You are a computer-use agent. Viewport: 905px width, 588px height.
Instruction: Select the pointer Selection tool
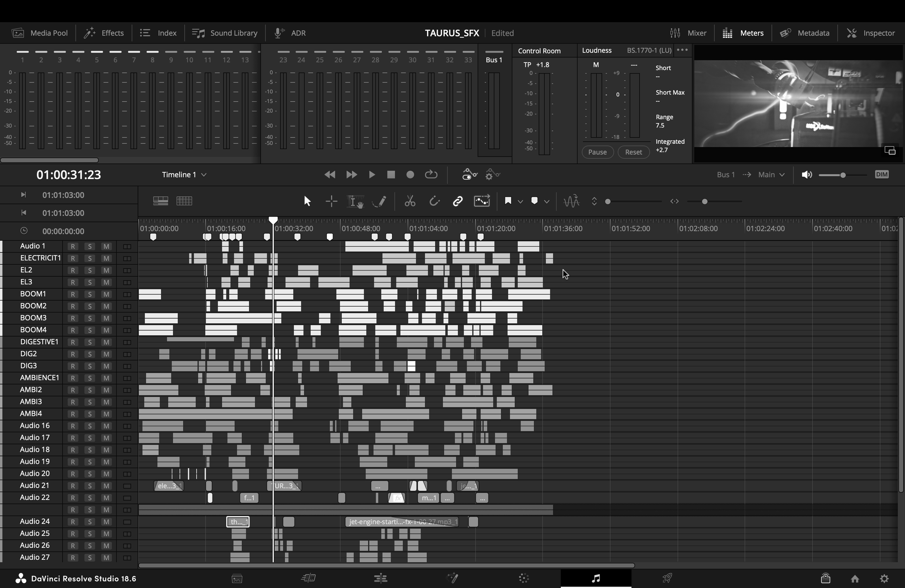(x=307, y=201)
